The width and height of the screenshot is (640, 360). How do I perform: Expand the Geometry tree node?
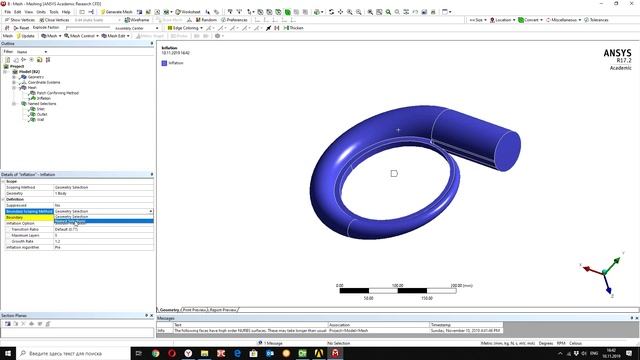[x=14, y=77]
